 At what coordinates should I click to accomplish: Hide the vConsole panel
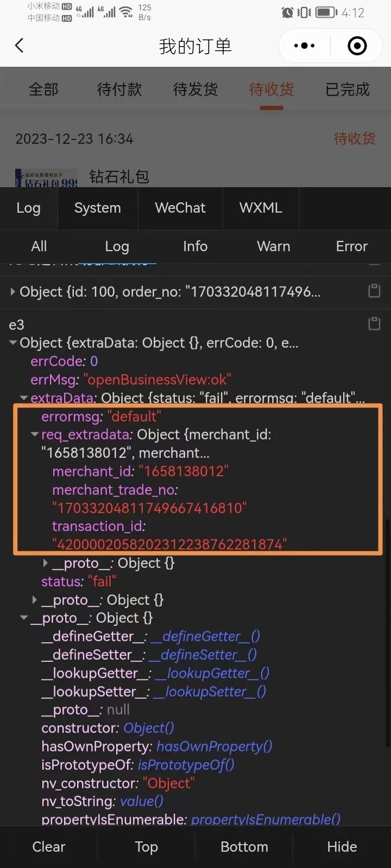342,847
